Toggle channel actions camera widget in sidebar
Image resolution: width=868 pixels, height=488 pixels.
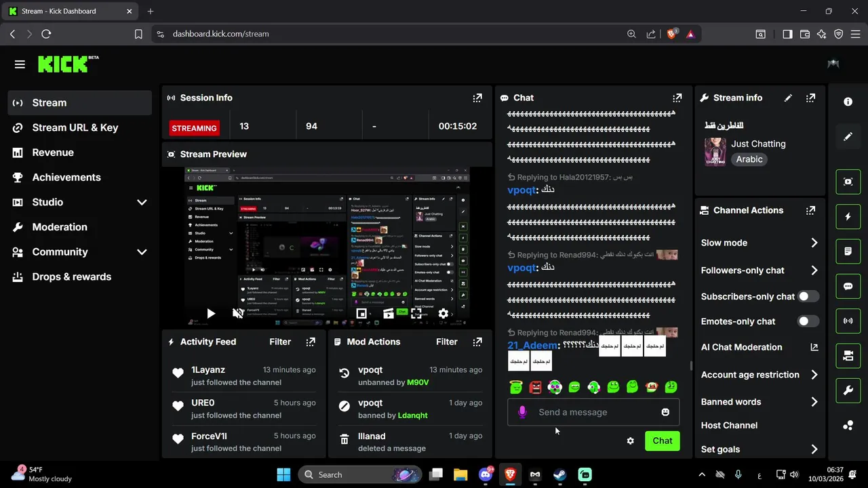click(848, 355)
